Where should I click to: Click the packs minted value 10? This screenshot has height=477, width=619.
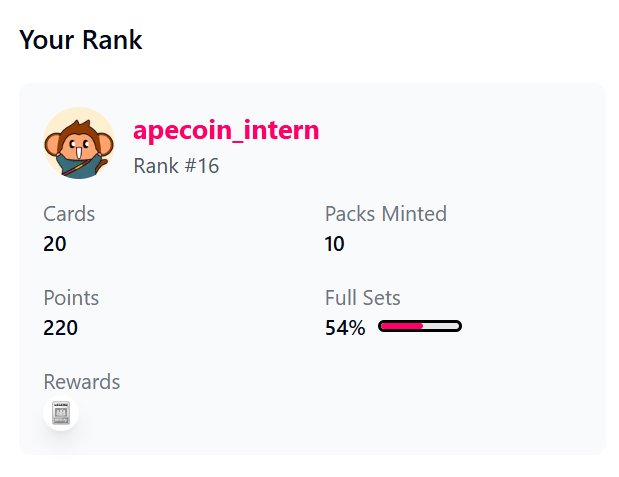335,243
